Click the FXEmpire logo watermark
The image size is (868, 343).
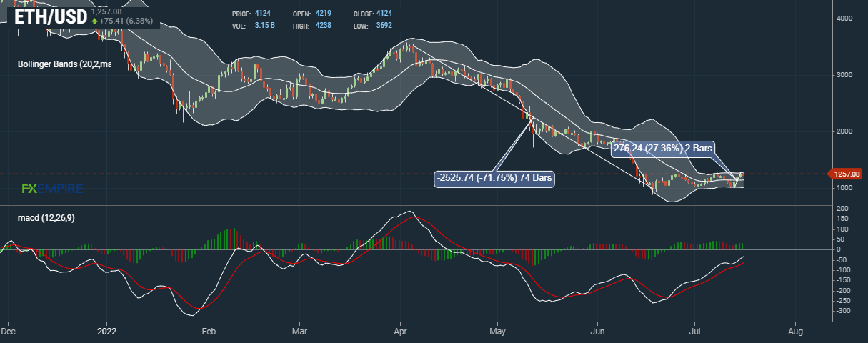pos(52,189)
